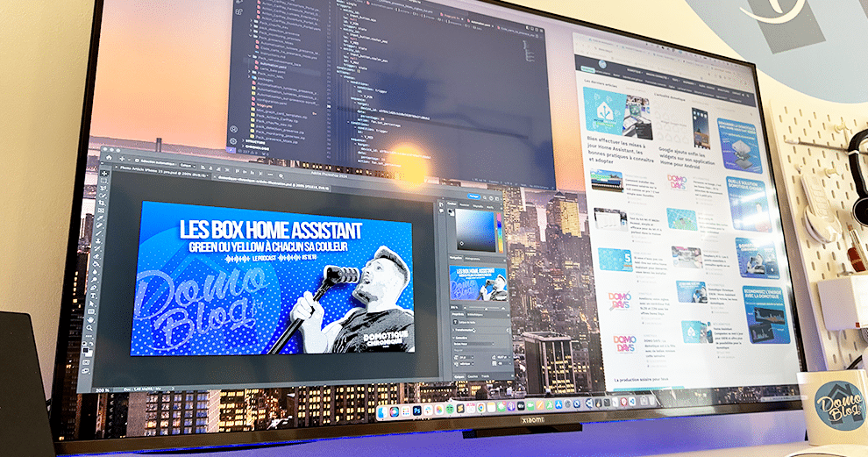Select the Type tool in Photoshop

93,296
